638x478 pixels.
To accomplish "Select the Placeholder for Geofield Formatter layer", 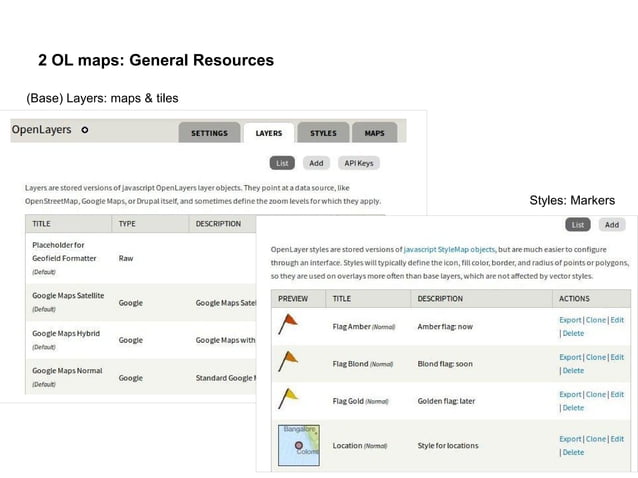I will tap(64, 251).
